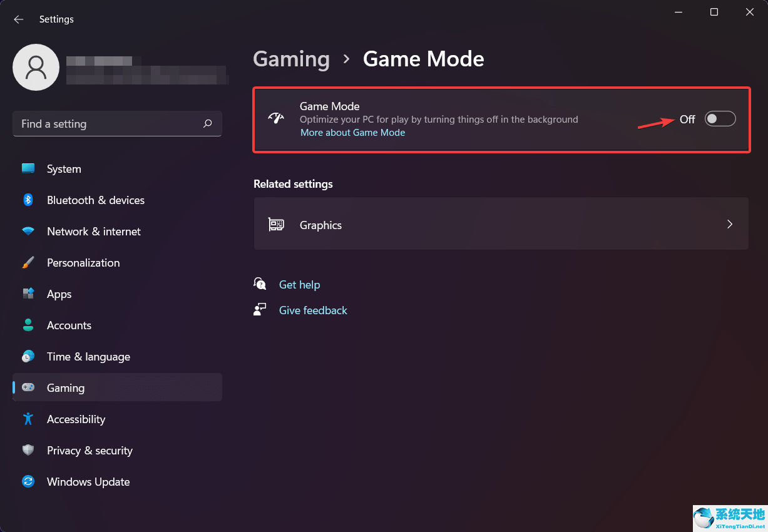Click the Personalization brush icon
The width and height of the screenshot is (768, 532).
[28, 262]
